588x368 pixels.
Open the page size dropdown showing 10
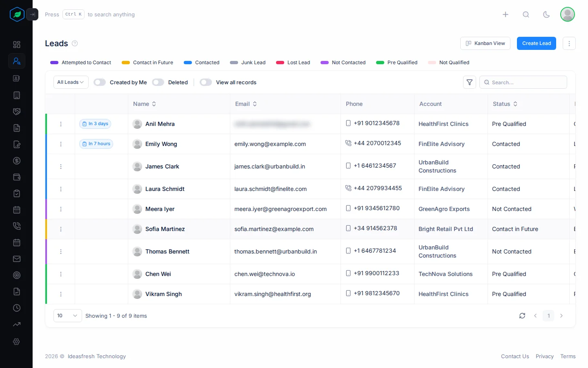[68, 316]
